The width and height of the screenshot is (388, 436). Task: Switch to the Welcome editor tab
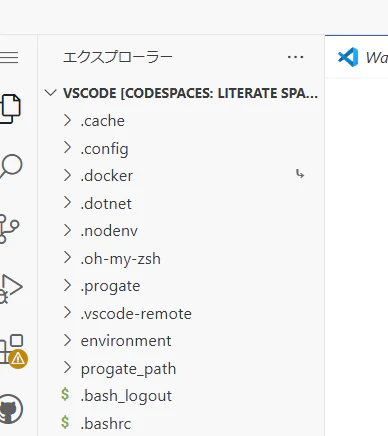356,57
